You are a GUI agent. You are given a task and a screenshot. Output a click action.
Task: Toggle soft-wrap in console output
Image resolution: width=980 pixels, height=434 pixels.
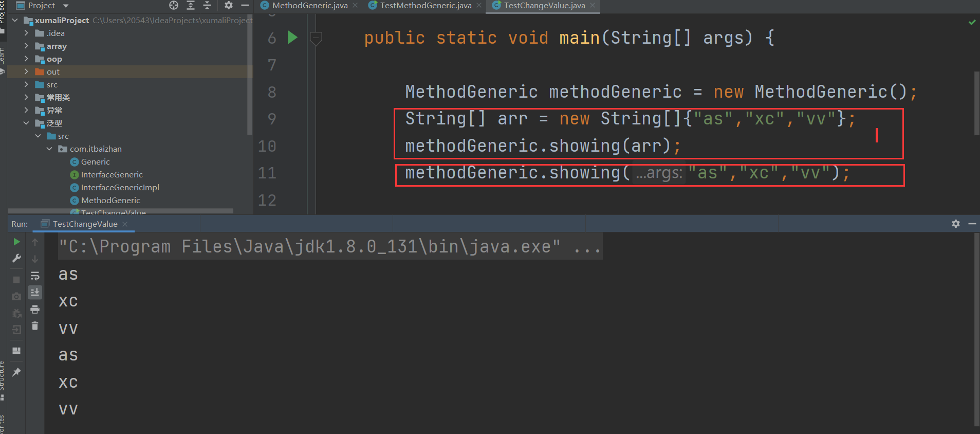point(35,276)
